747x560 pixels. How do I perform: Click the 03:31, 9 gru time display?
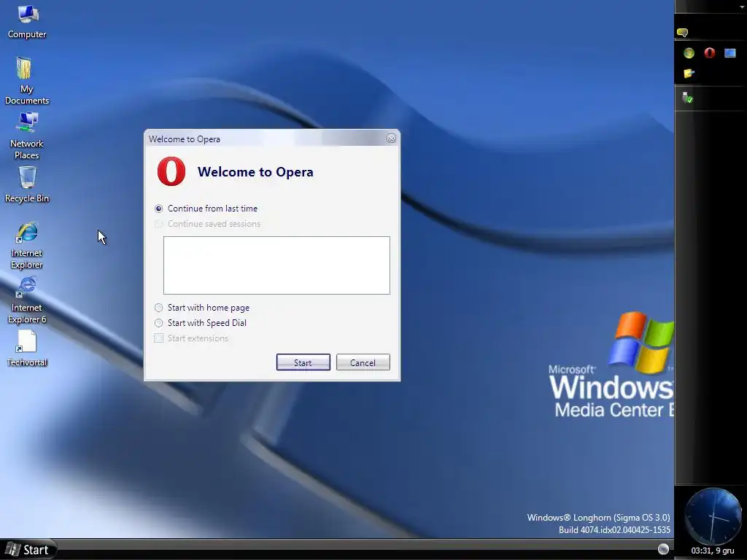[712, 551]
